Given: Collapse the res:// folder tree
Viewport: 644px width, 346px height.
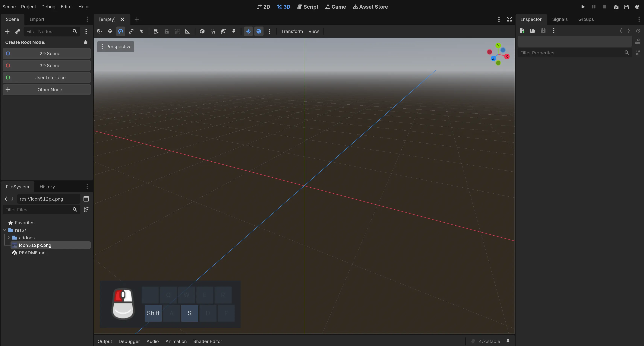Looking at the screenshot, I should 5,230.
